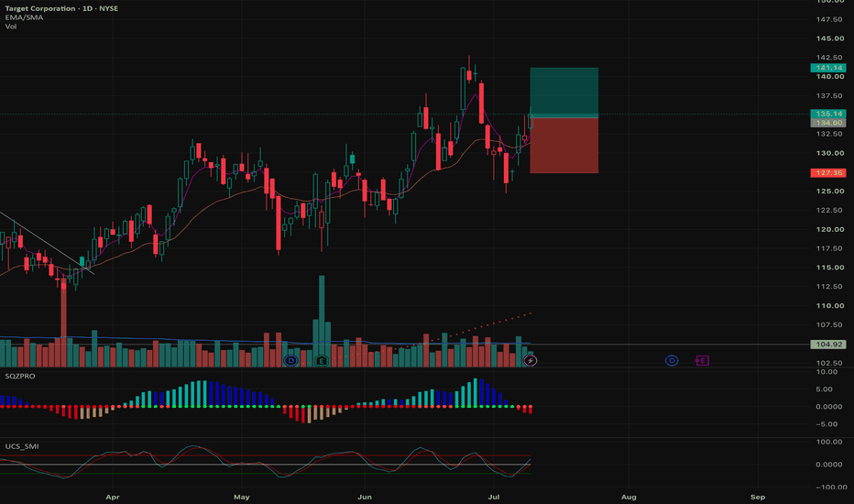The image size is (854, 504).
Task: Select the SQZPRO indicator label
Action: coord(20,376)
